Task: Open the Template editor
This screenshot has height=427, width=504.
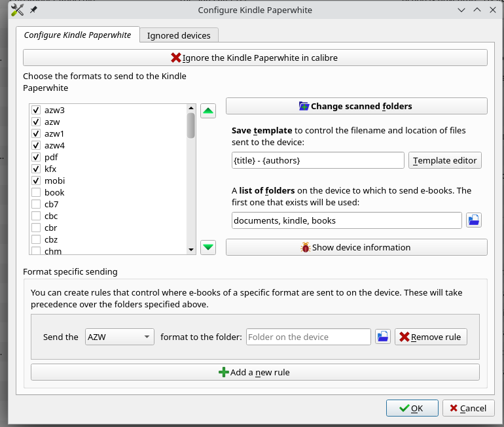Action: coord(445,160)
